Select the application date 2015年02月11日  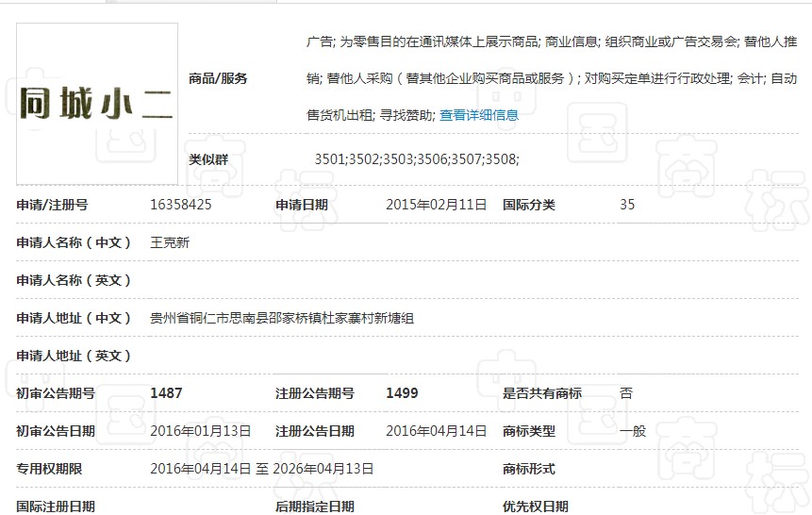pos(437,205)
